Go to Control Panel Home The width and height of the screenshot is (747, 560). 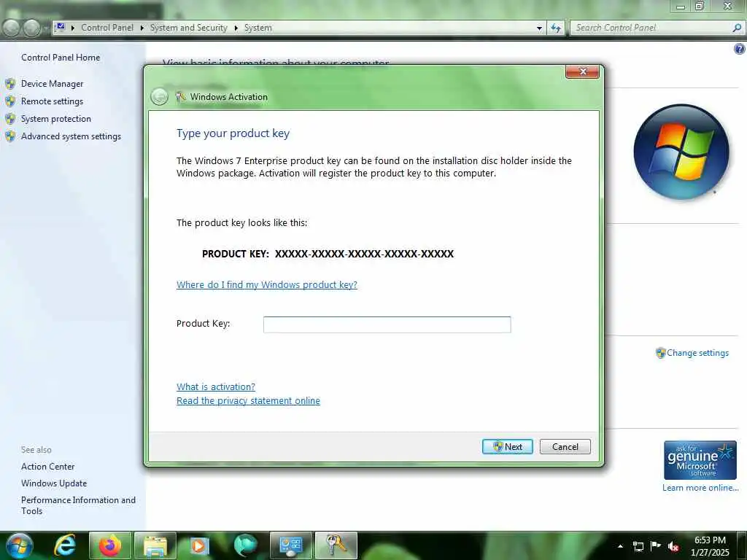coord(61,58)
